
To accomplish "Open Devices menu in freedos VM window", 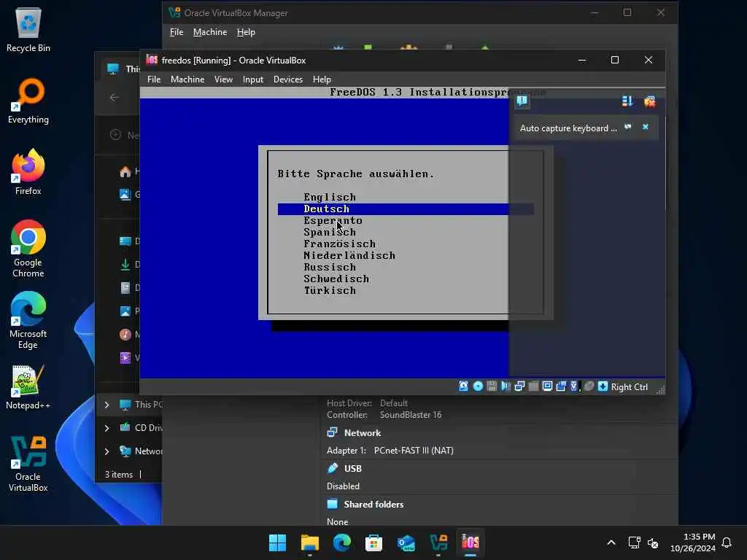I will (x=287, y=79).
